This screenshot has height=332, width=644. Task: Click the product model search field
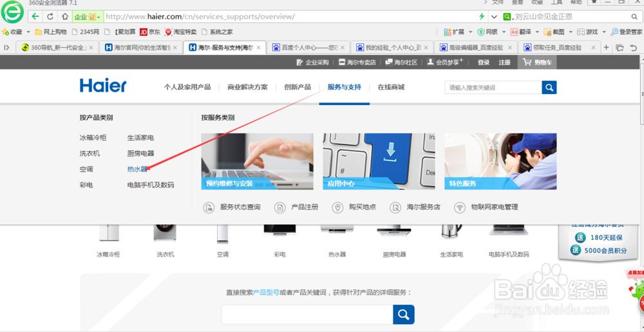(307, 315)
